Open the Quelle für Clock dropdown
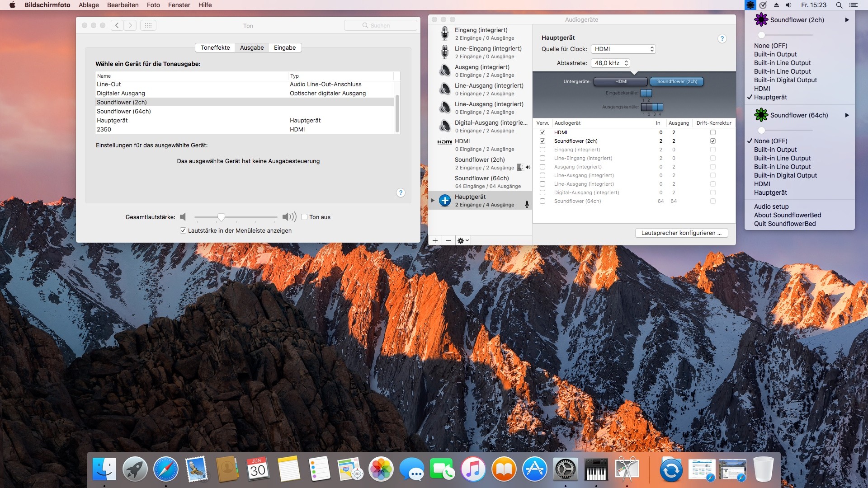This screenshot has width=868, height=488. click(x=623, y=49)
